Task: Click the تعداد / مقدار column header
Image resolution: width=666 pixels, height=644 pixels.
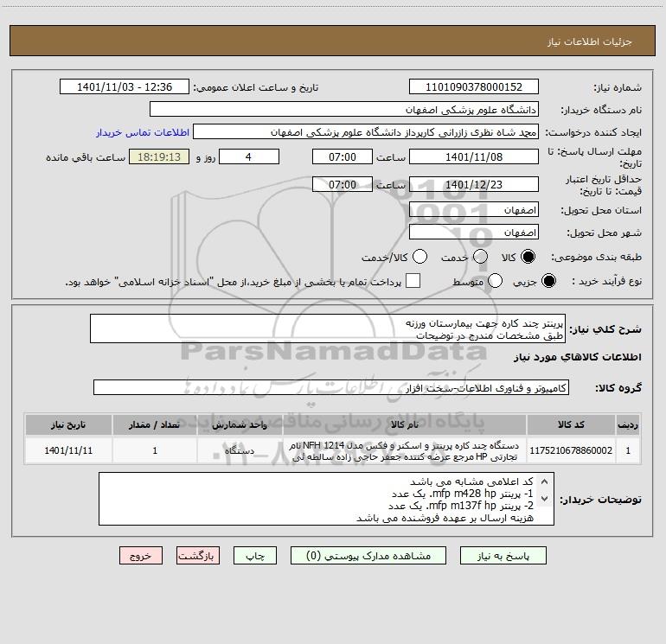Action: click(x=155, y=424)
